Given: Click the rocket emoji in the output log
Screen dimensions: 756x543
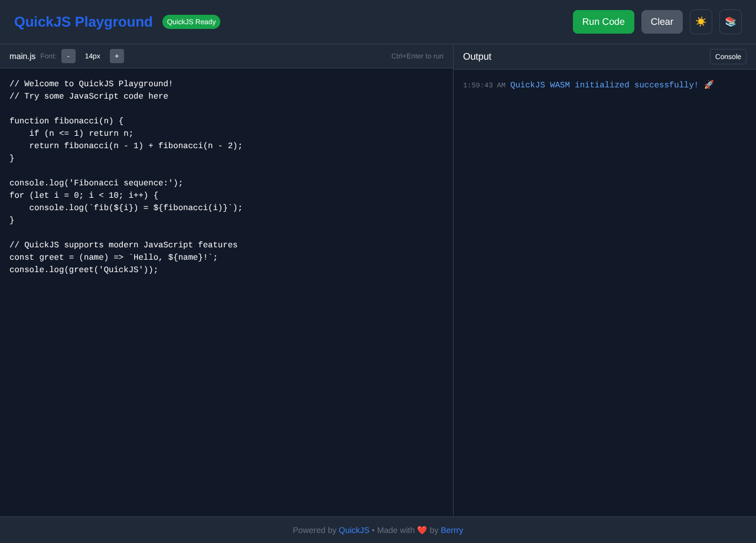Looking at the screenshot, I should [708, 84].
